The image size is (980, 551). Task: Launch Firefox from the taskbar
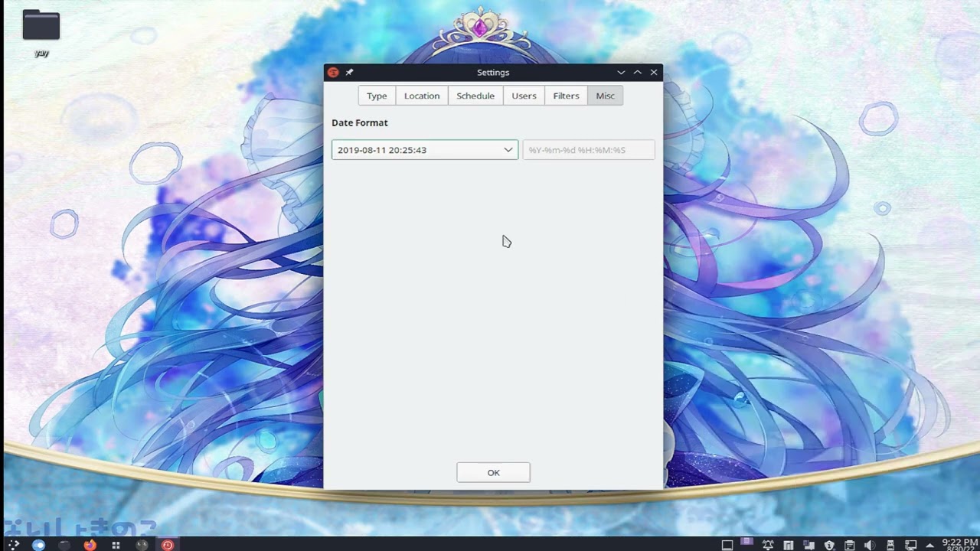click(x=90, y=545)
